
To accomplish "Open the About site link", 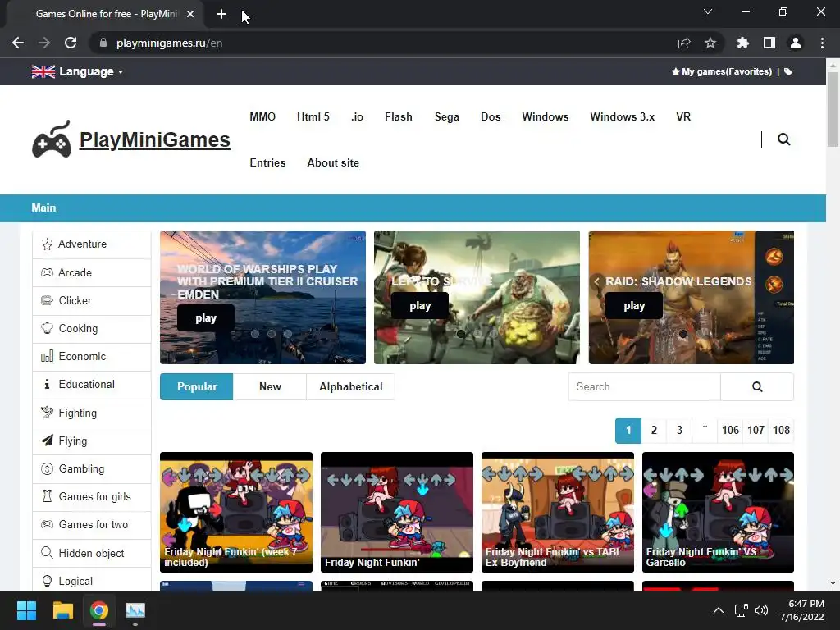I will [333, 163].
